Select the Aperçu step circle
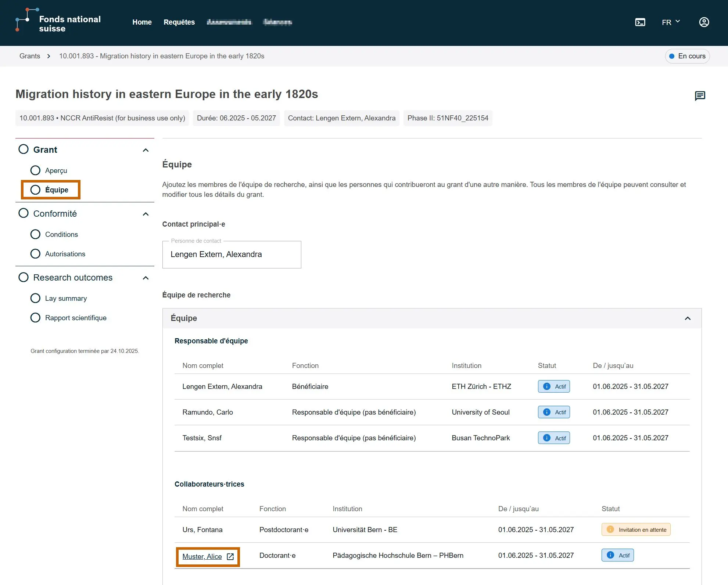Image resolution: width=728 pixels, height=585 pixels. pyautogui.click(x=35, y=170)
